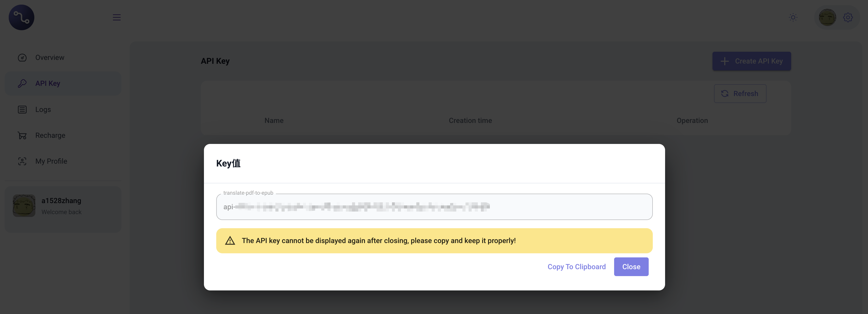This screenshot has width=868, height=314.
Task: Click the translate-pdf-to-epub key field
Action: click(x=434, y=207)
